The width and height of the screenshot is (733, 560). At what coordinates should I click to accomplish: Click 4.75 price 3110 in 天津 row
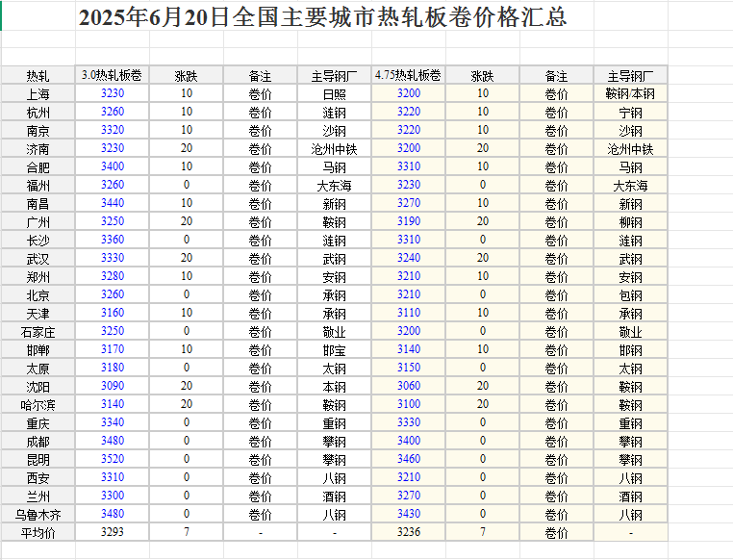click(x=409, y=313)
